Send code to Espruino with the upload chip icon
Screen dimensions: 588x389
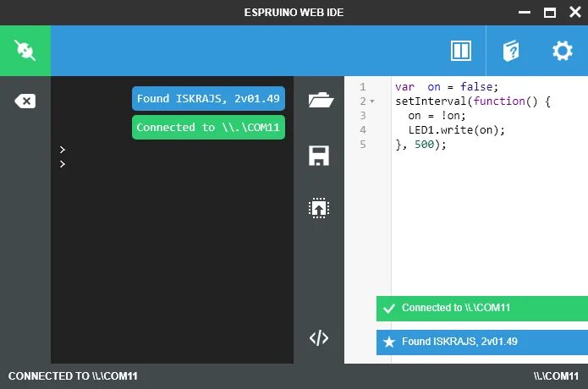click(319, 208)
